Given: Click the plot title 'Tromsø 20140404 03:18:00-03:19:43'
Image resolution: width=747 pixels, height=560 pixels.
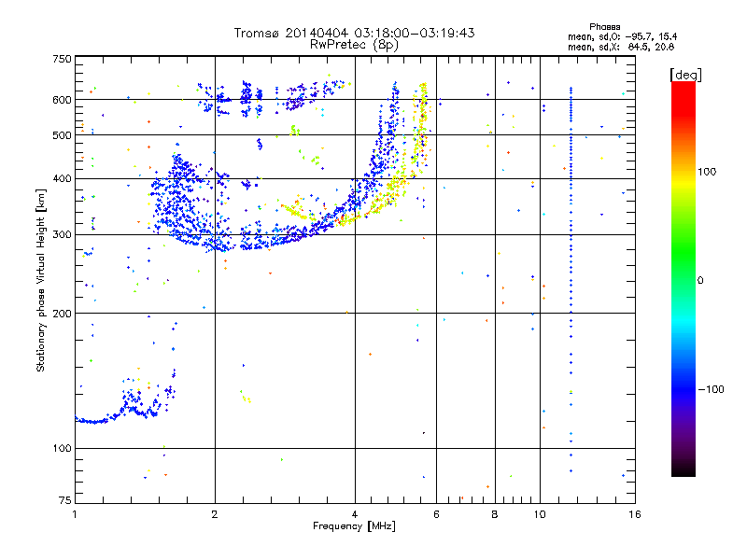Looking at the screenshot, I should 354,33.
